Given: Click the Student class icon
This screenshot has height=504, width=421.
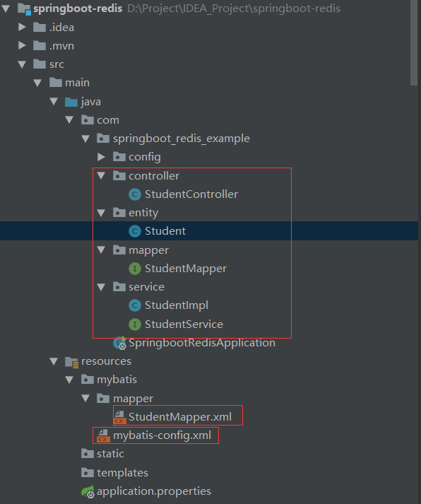Looking at the screenshot, I should (135, 231).
